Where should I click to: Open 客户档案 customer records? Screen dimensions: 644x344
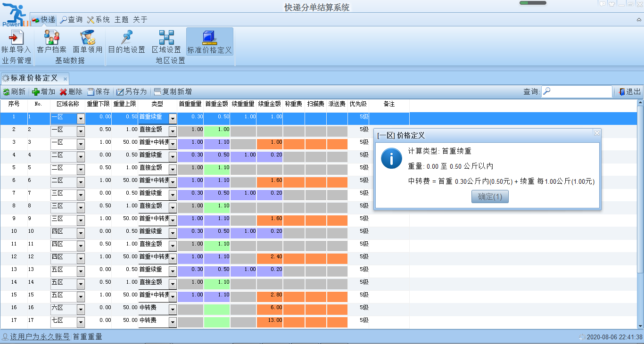point(51,41)
